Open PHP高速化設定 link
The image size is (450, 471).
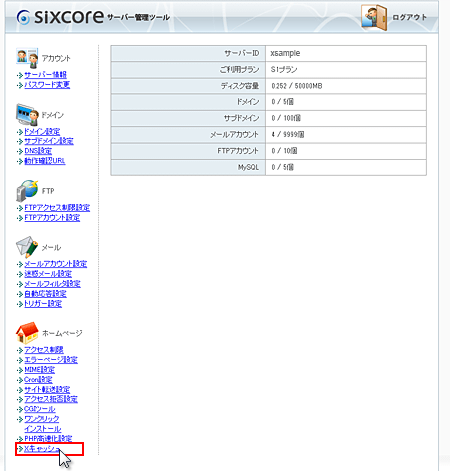(x=48, y=438)
